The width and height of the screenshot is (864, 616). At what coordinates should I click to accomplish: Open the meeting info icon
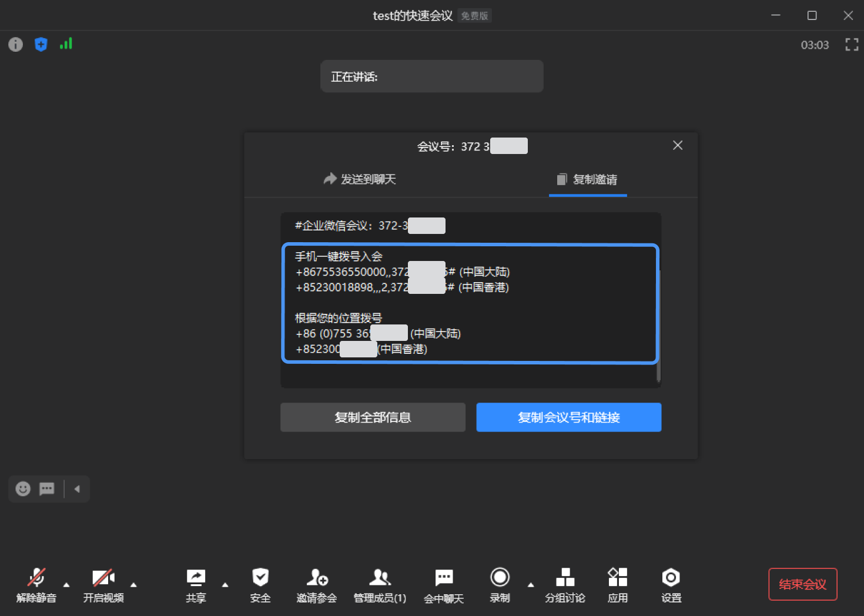pos(15,45)
